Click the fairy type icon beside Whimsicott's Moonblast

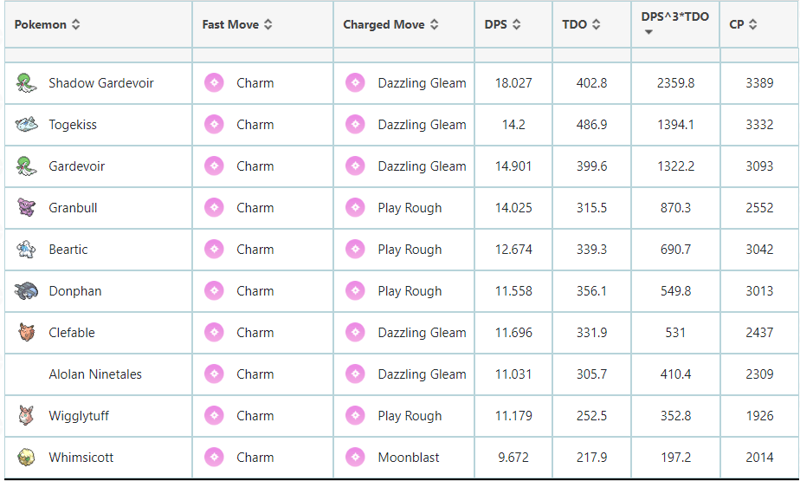coord(355,457)
